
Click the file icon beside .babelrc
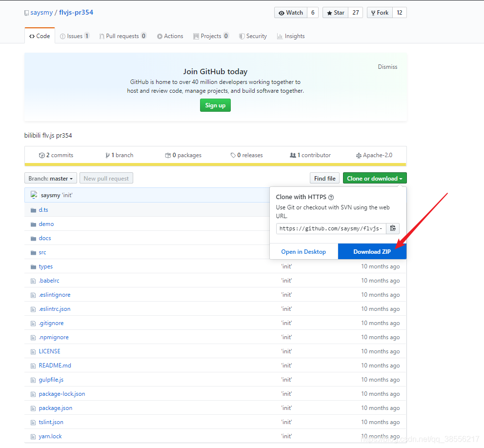[33, 281]
